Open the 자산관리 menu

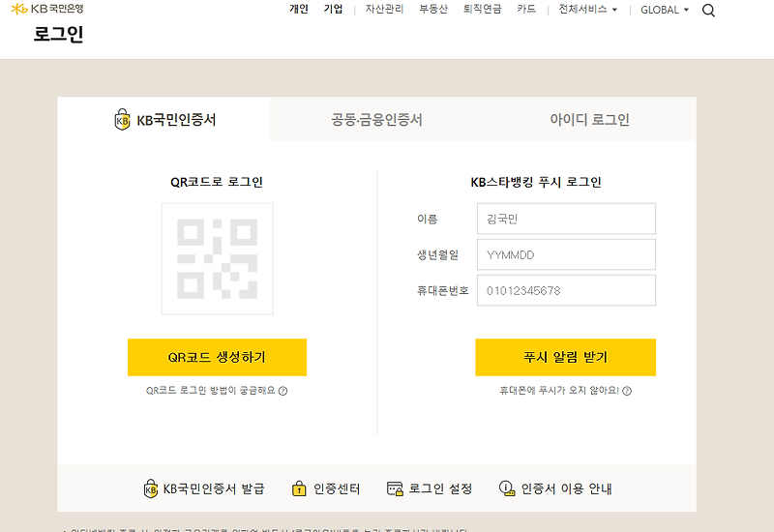(384, 9)
